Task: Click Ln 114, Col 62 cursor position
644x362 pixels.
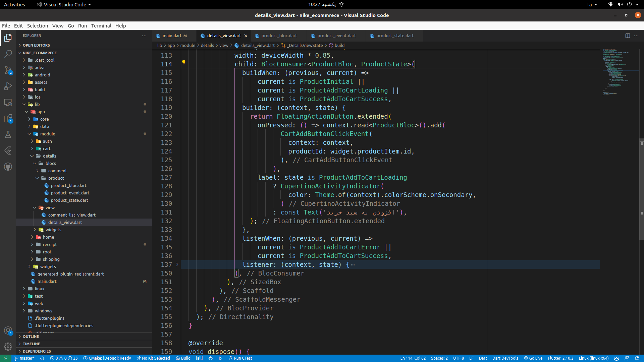Action: tap(413, 358)
